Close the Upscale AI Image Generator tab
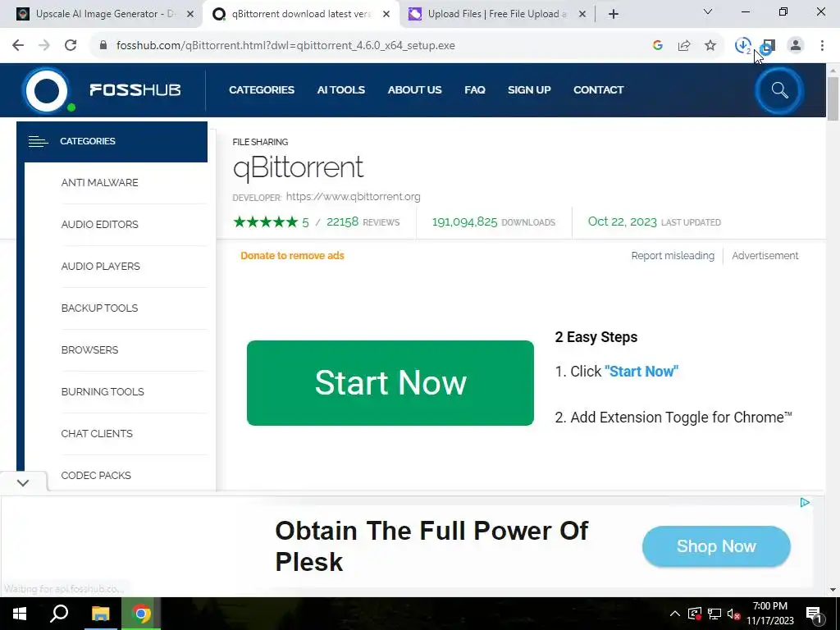Screen dimensions: 840x630 click(x=190, y=15)
